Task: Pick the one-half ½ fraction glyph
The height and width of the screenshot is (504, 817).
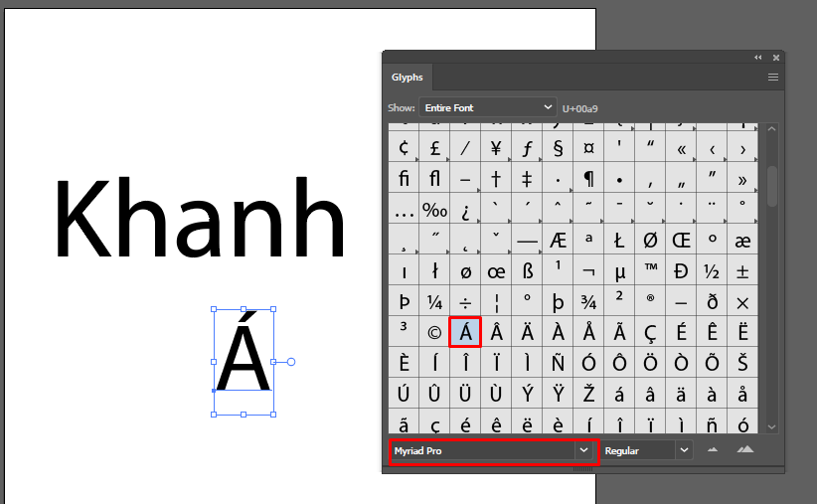Action: pos(712,270)
